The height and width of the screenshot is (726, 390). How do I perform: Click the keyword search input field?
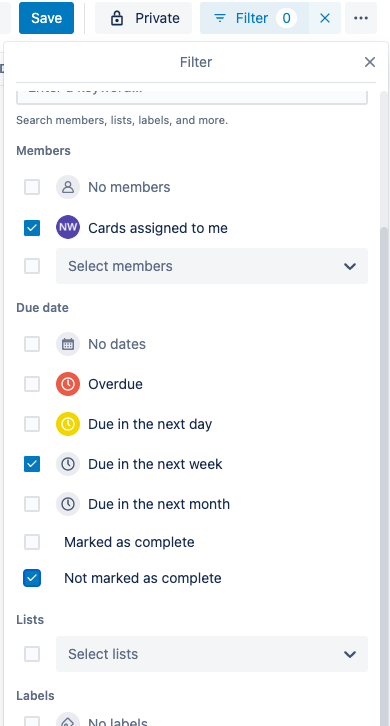click(x=192, y=94)
